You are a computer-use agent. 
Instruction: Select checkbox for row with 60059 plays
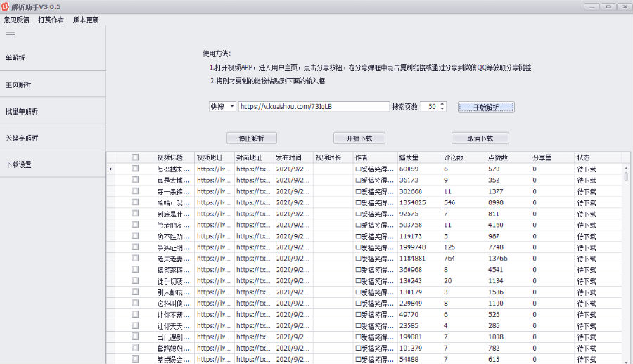tap(135, 169)
